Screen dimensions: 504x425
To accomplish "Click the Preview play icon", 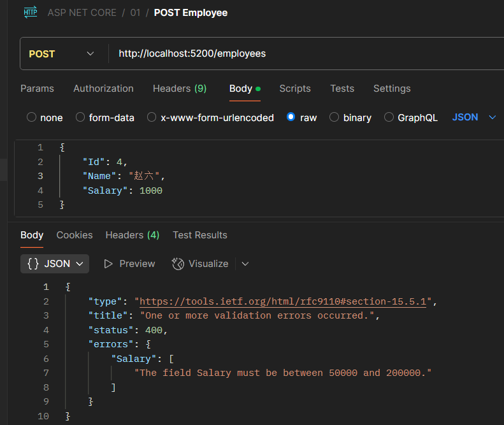I will pos(109,264).
